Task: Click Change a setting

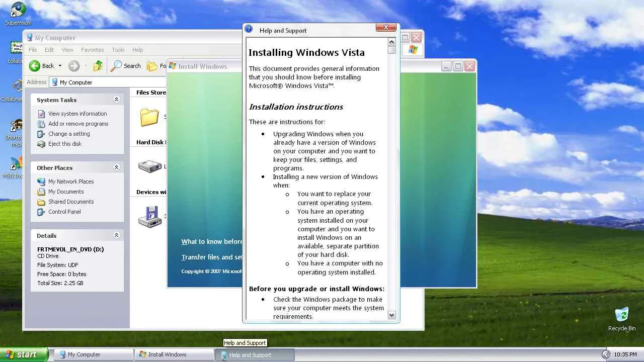Action: (69, 134)
